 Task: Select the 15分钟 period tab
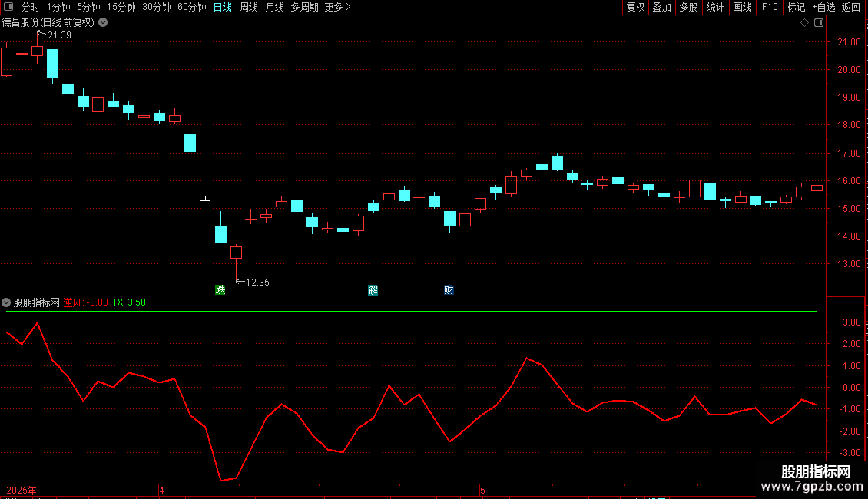[121, 7]
